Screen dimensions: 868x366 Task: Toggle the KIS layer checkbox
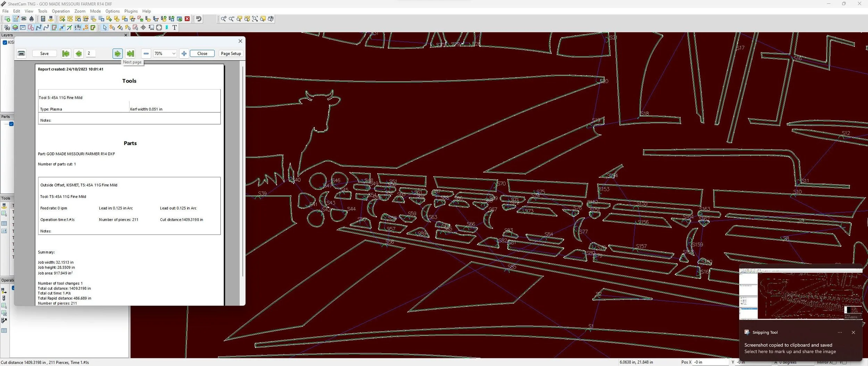[5, 42]
